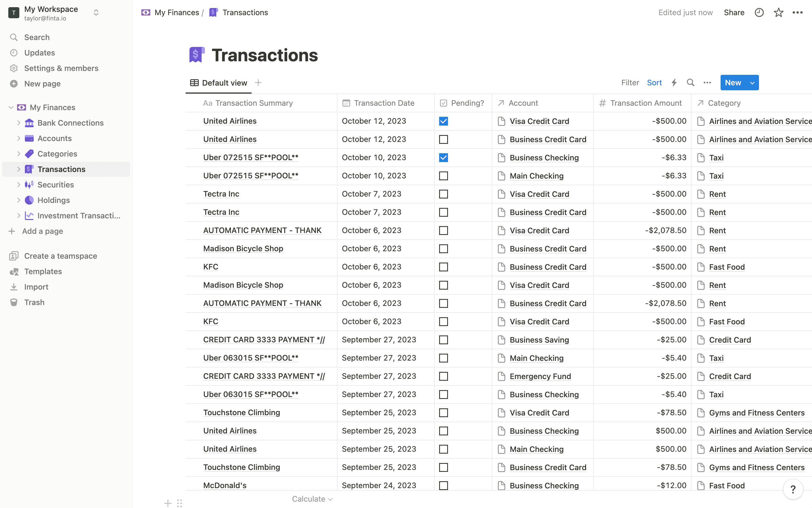Open the page options ellipsis menu top right

[x=798, y=12]
